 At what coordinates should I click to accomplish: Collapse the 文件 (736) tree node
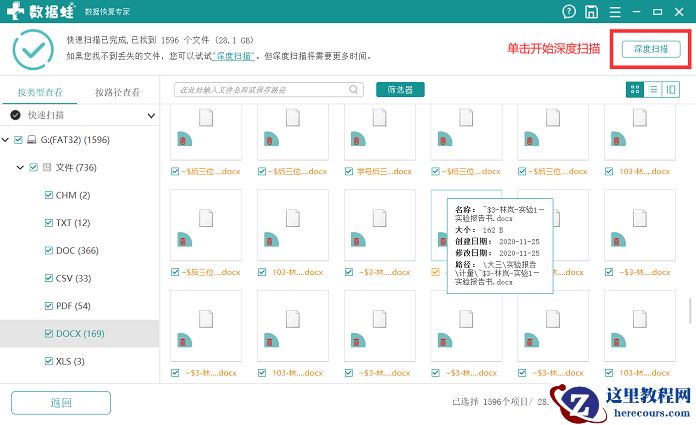tap(20, 167)
